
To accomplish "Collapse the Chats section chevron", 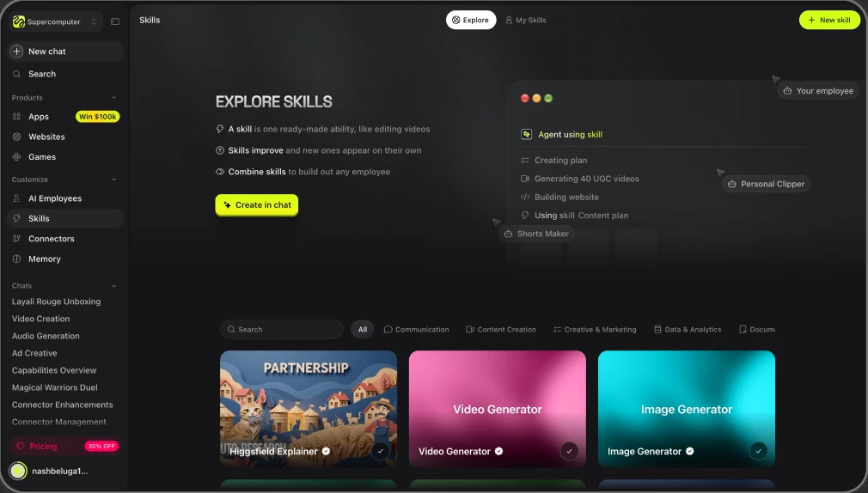I will 114,286.
